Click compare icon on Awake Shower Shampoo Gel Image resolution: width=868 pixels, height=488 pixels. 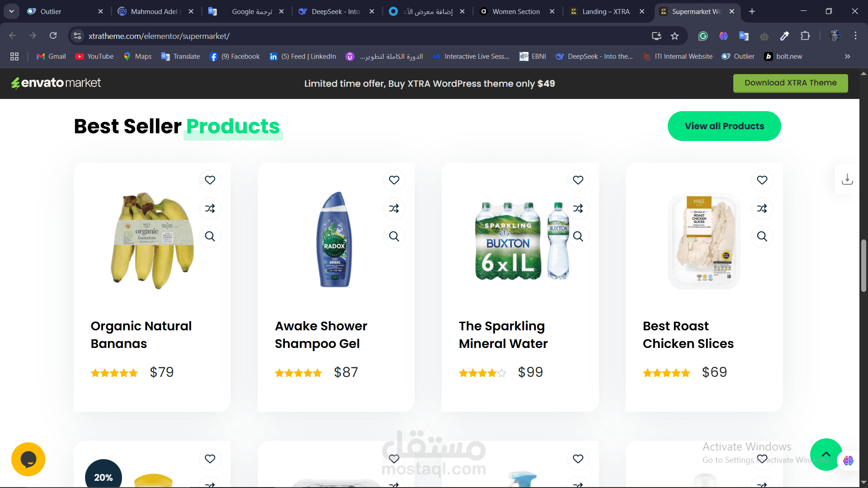(x=394, y=208)
